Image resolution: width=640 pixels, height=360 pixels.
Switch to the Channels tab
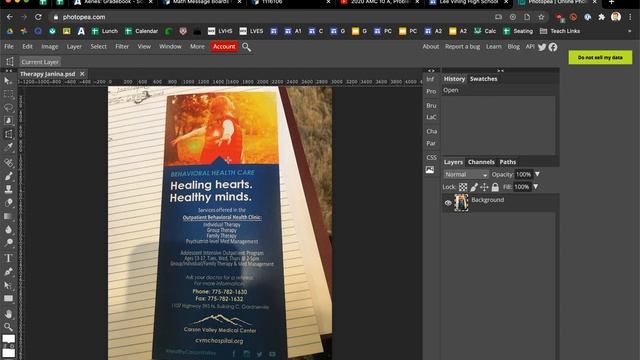(x=481, y=162)
